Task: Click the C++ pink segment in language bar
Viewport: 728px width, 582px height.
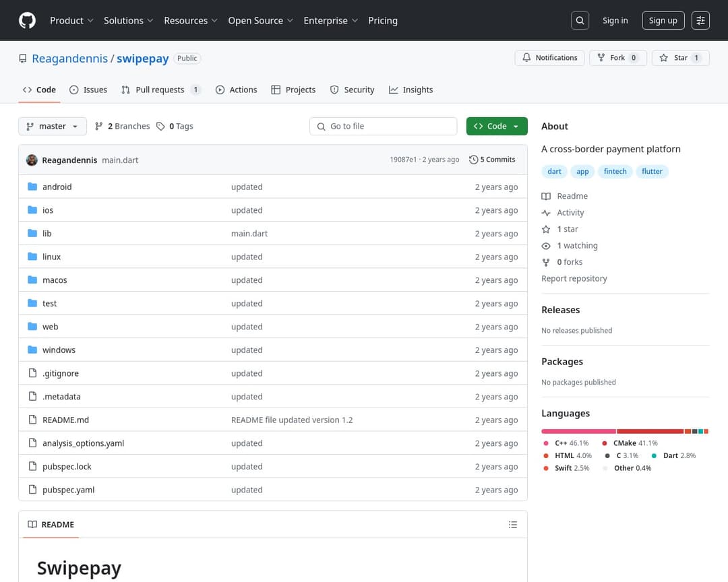Action: point(578,432)
